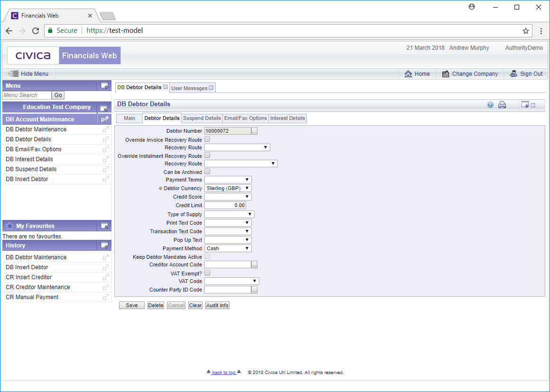The image size is (550, 392).
Task: Open the Chrome three-dot menu
Action: tap(541, 31)
